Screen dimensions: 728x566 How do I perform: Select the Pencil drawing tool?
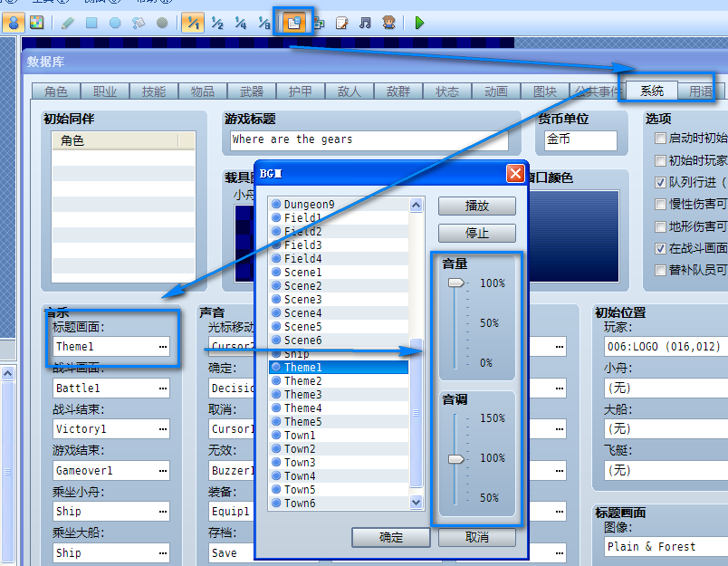pyautogui.click(x=68, y=23)
